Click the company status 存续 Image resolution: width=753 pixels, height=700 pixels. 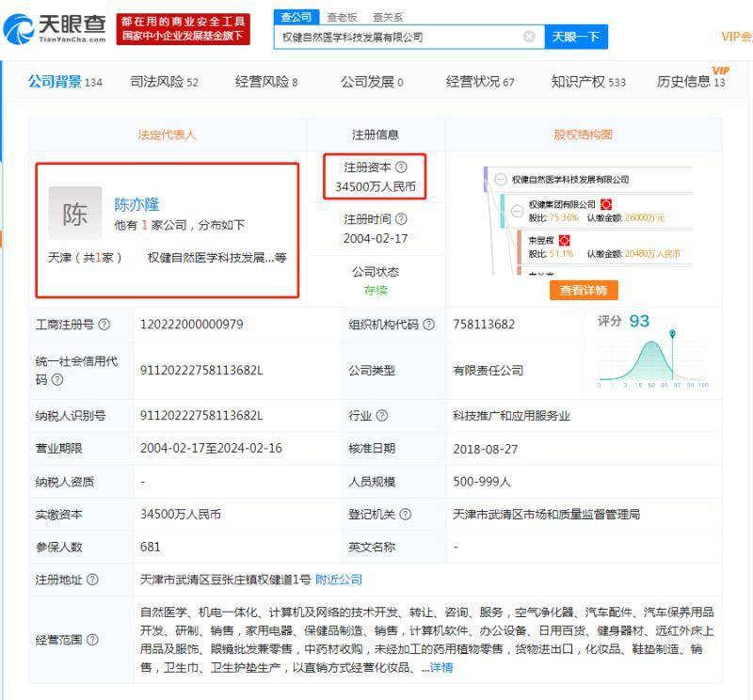[x=376, y=290]
